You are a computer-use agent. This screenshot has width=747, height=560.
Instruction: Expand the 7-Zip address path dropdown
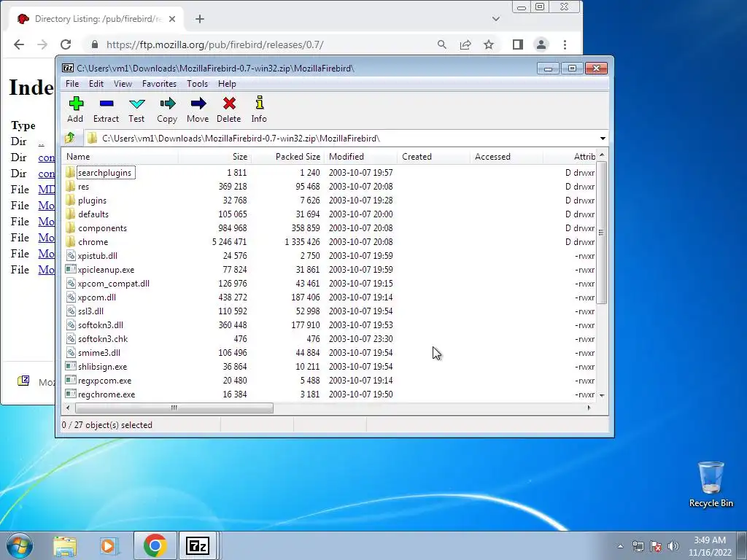603,139
